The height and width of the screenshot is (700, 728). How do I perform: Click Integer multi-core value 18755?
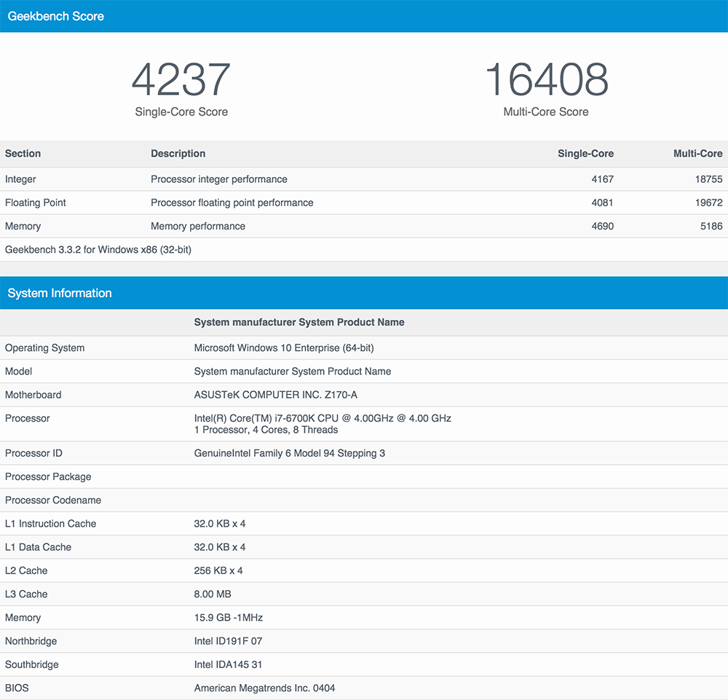click(x=708, y=179)
